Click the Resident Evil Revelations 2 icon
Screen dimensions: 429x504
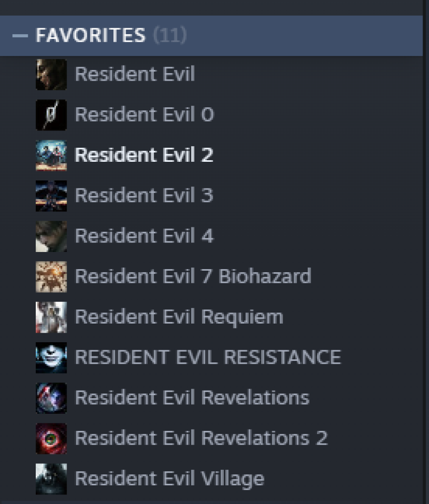pyautogui.click(x=51, y=439)
